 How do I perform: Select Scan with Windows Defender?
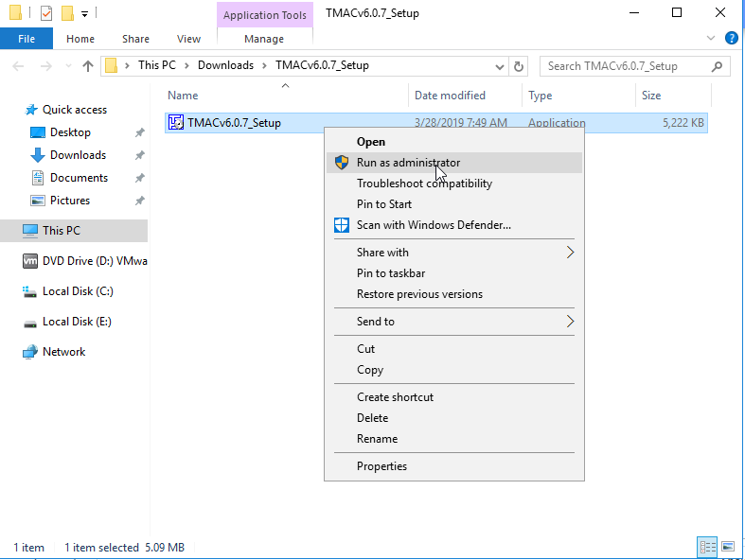click(453, 225)
